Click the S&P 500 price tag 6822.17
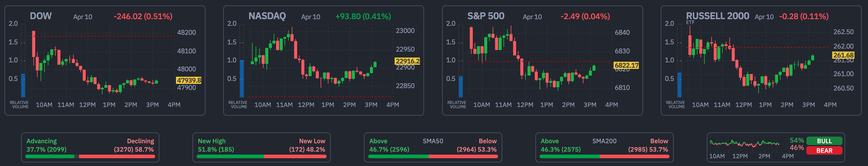The image size is (868, 166). click(x=626, y=66)
